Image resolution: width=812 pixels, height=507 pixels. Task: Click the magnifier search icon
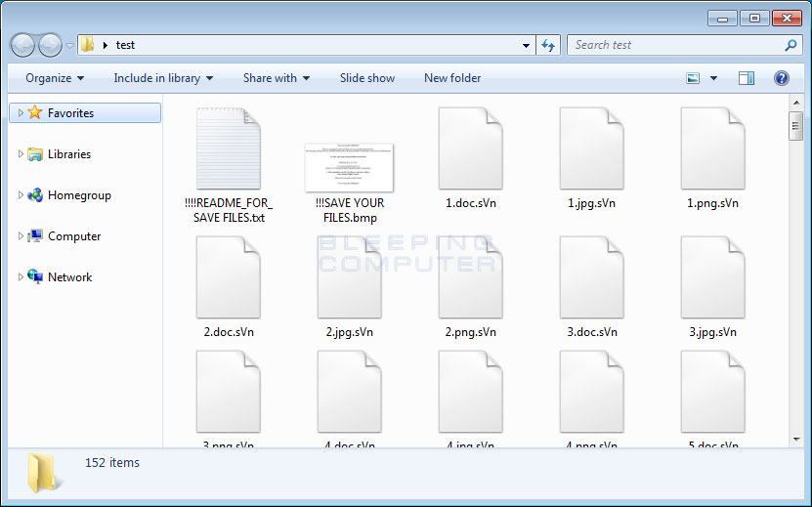tap(791, 45)
